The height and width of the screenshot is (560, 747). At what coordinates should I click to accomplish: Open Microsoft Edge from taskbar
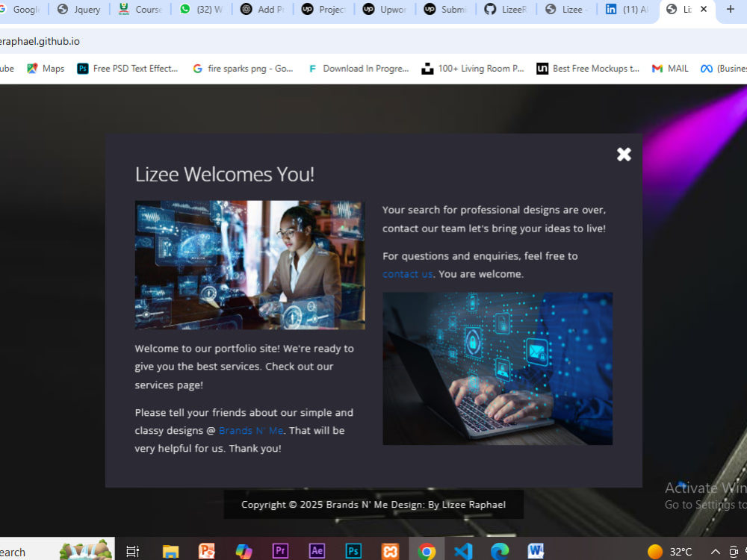500,552
